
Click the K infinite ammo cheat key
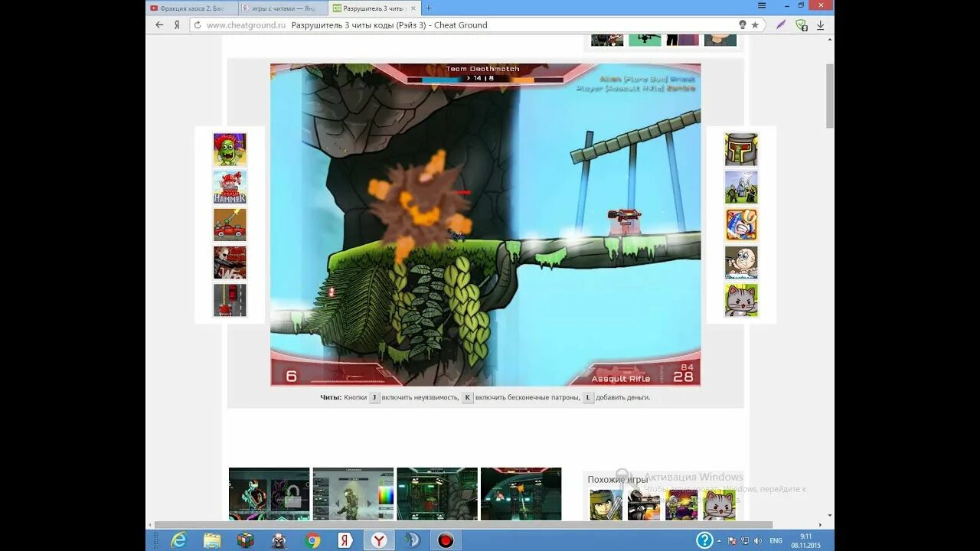coord(467,398)
